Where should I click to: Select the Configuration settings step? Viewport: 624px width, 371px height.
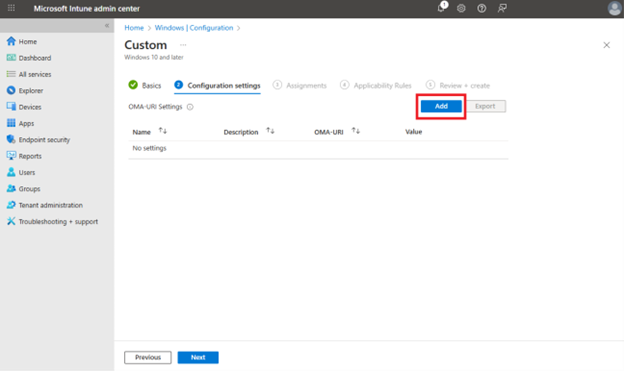click(x=217, y=85)
